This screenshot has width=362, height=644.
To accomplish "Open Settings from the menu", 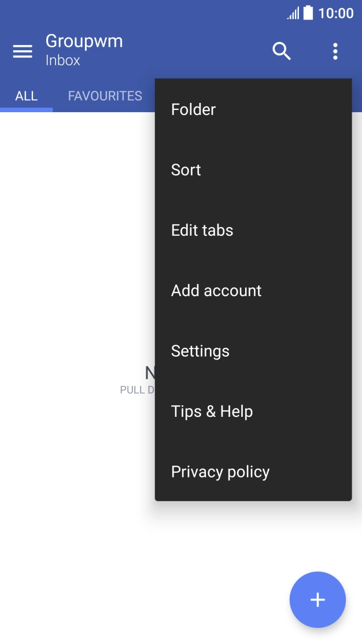I will (x=200, y=350).
